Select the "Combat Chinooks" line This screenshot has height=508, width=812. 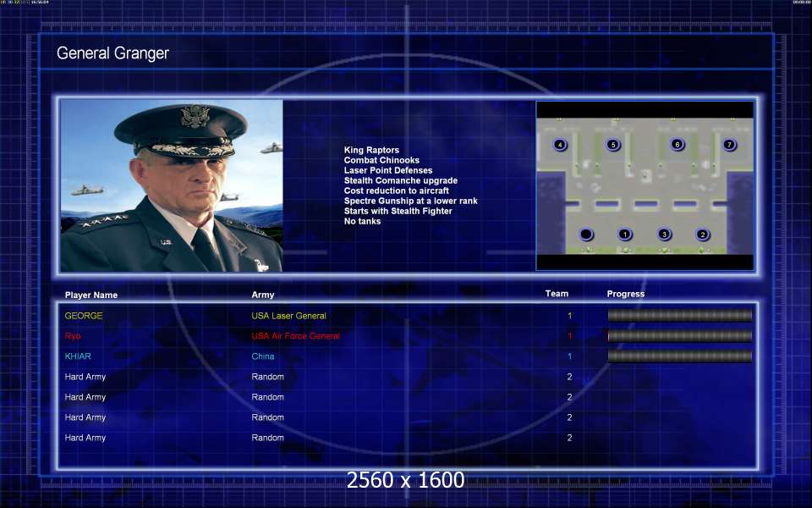381,160
